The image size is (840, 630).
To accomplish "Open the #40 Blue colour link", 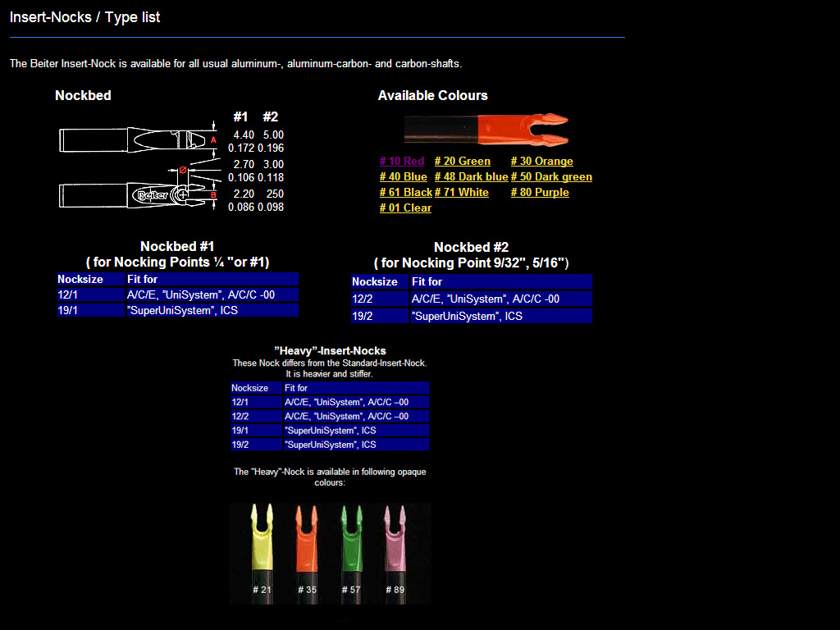I will pos(404,177).
